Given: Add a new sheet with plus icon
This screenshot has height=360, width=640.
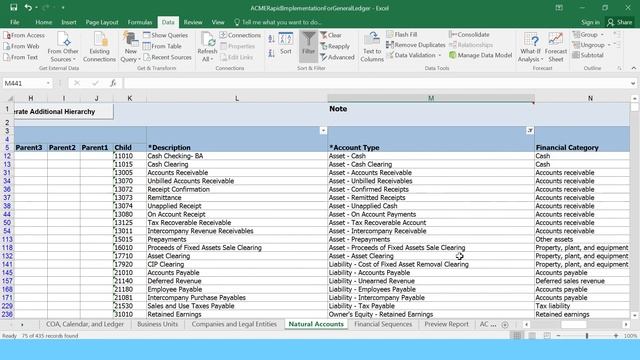Looking at the screenshot, I should 505,325.
